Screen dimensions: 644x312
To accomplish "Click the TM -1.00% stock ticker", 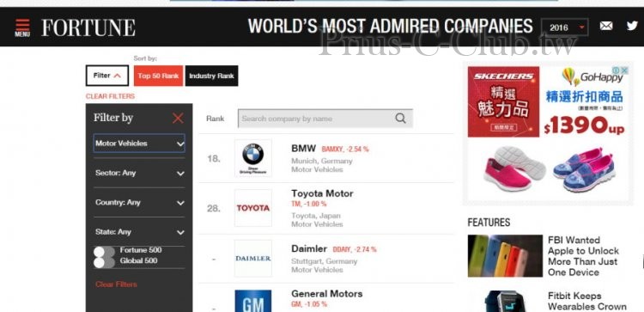I will coord(309,204).
